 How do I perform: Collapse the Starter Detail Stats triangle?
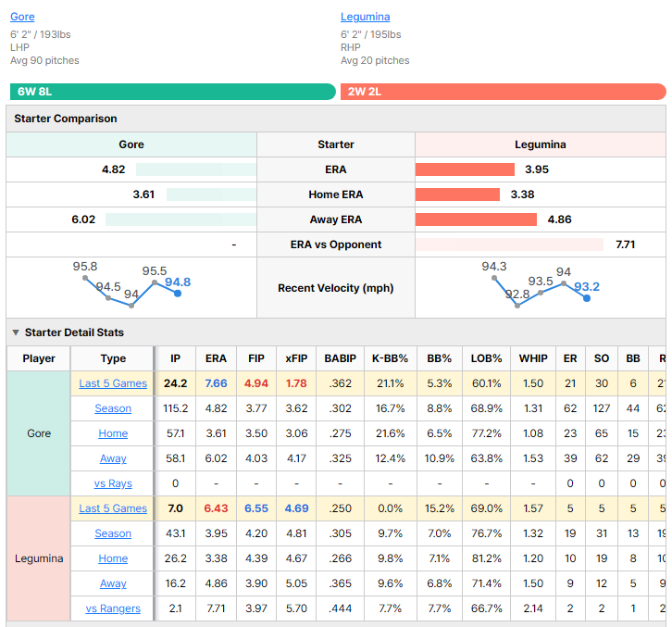pyautogui.click(x=16, y=332)
